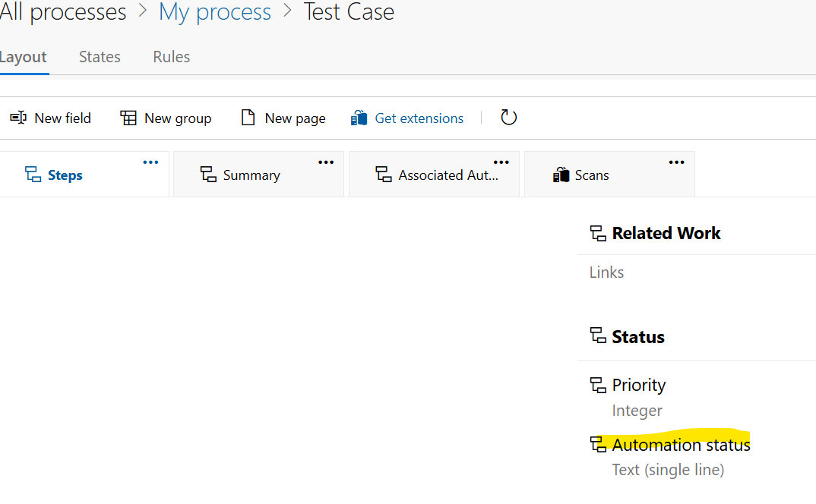Click the group icon beside Status
816x504 pixels.
597,336
